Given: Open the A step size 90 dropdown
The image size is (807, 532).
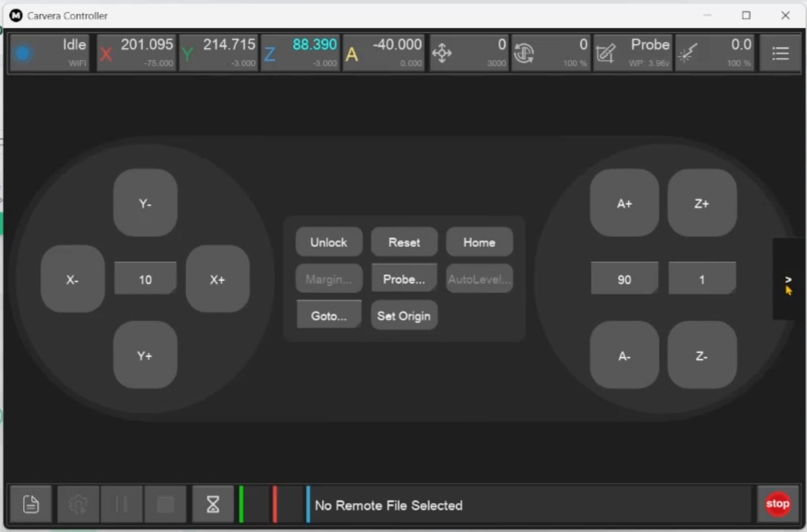Looking at the screenshot, I should pyautogui.click(x=624, y=279).
